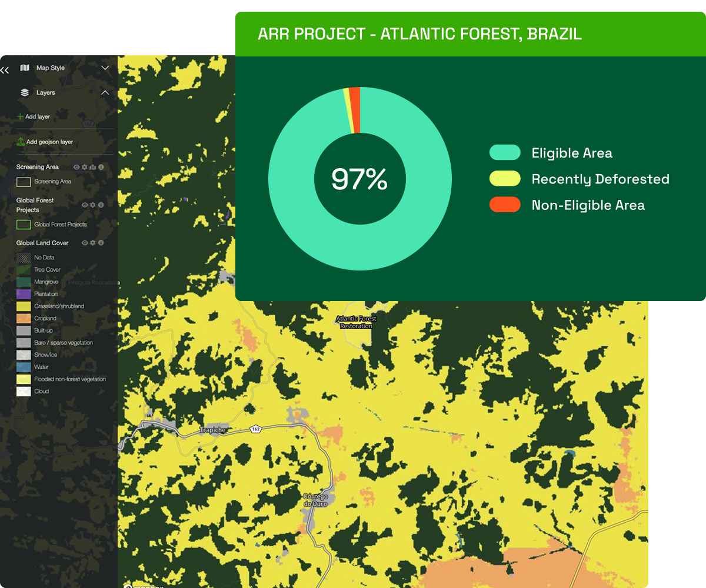Click the map icon beside Screening Area
Screen dimensions: 706x588
tap(93, 168)
